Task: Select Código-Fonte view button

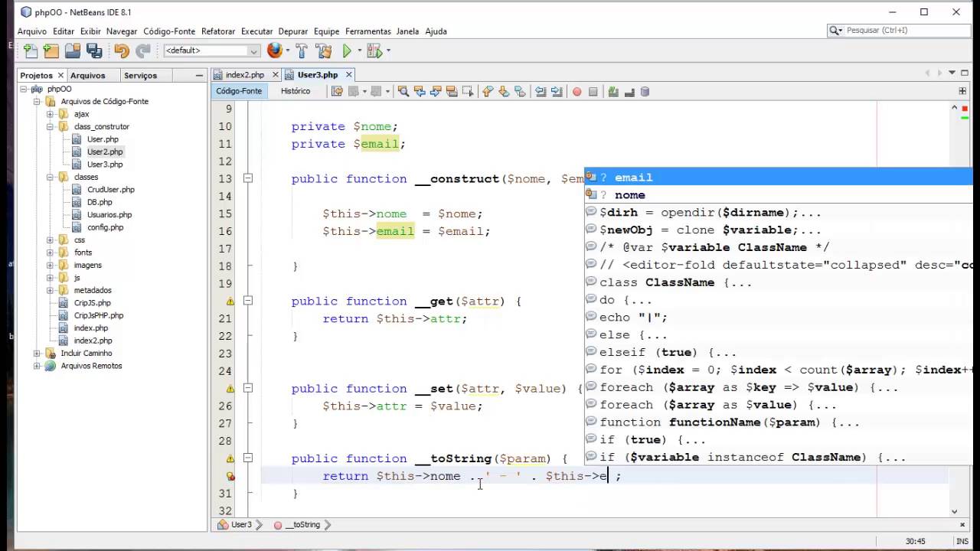Action: [239, 91]
